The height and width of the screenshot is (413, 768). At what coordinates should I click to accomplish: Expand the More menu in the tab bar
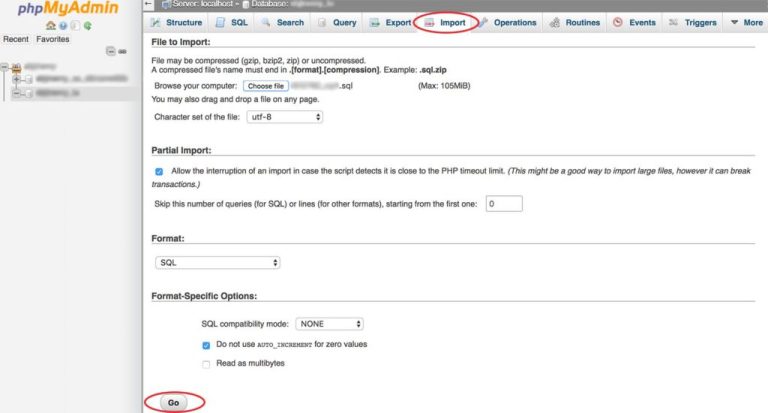[x=746, y=22]
